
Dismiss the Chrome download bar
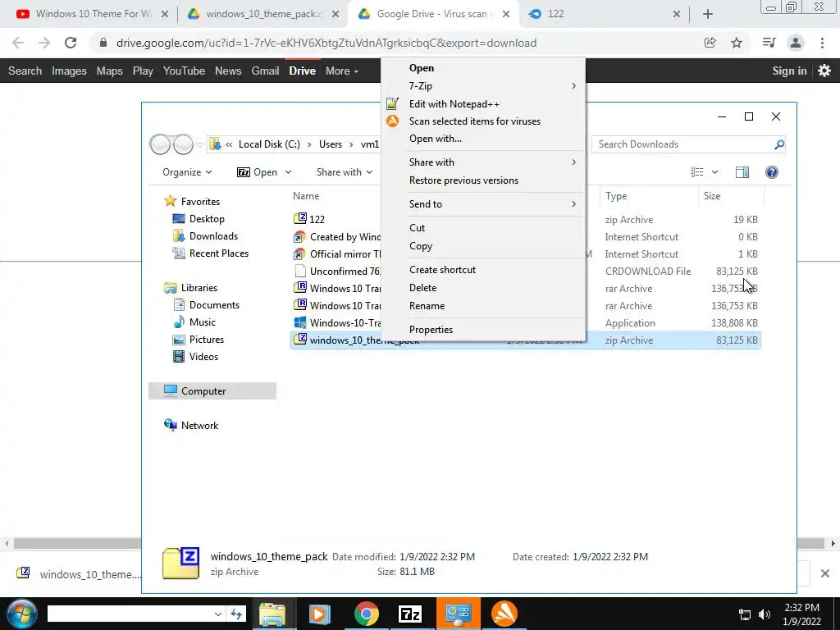click(x=825, y=573)
